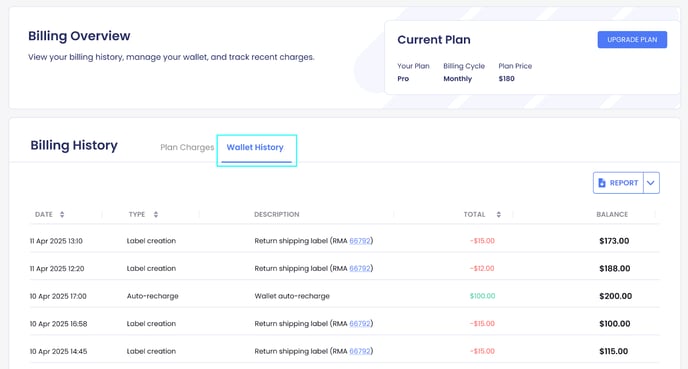Image resolution: width=688 pixels, height=369 pixels.
Task: Click the Billing Overview heading
Action: coord(79,36)
